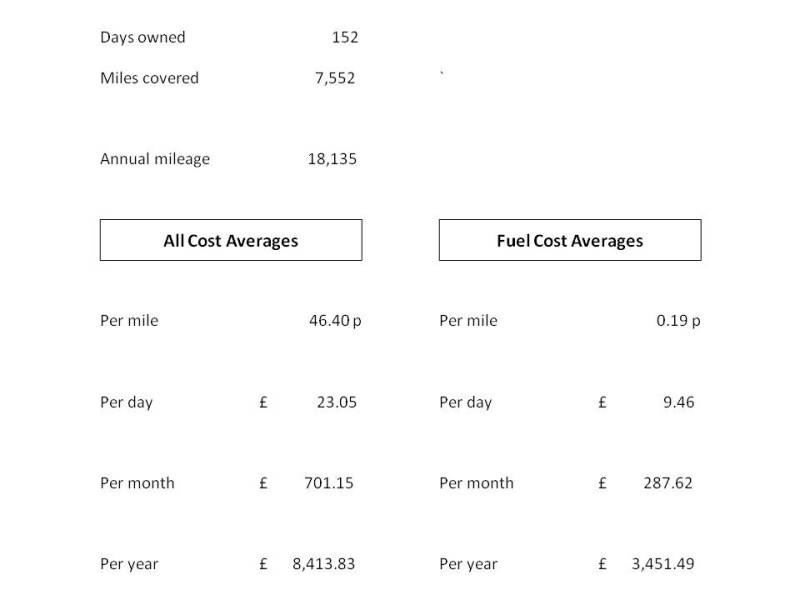800x600 pixels.
Task: Select the all-cost per day value 23.05
Action: click(x=336, y=402)
